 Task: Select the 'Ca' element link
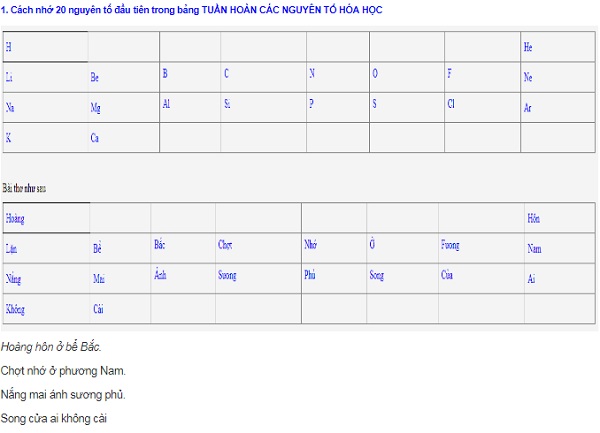(x=95, y=138)
